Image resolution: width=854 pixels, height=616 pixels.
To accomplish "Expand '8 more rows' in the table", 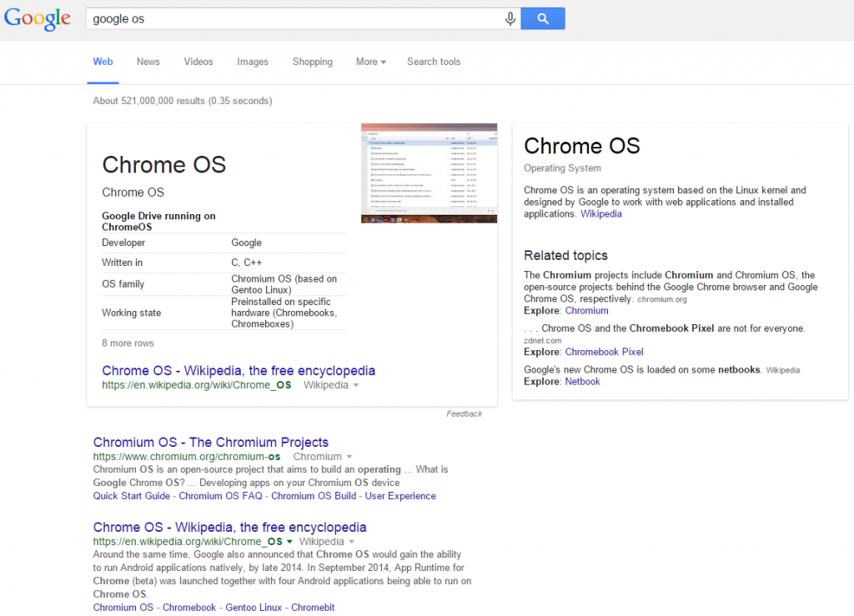I will [128, 343].
